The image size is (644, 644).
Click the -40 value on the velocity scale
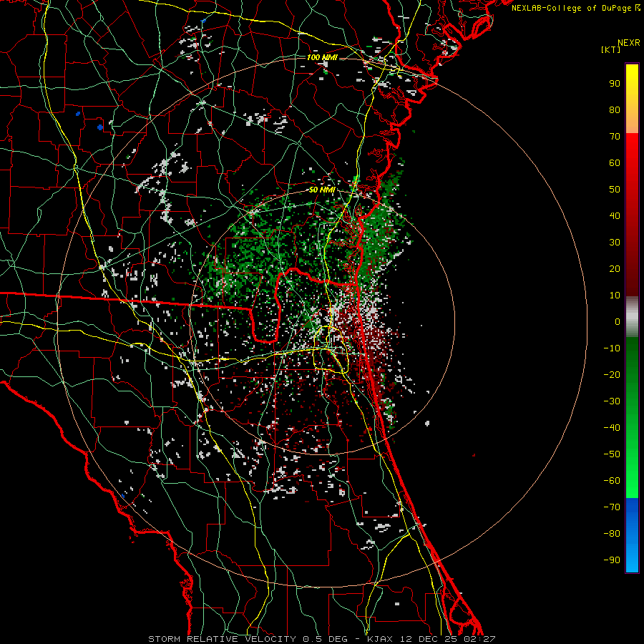pos(612,428)
